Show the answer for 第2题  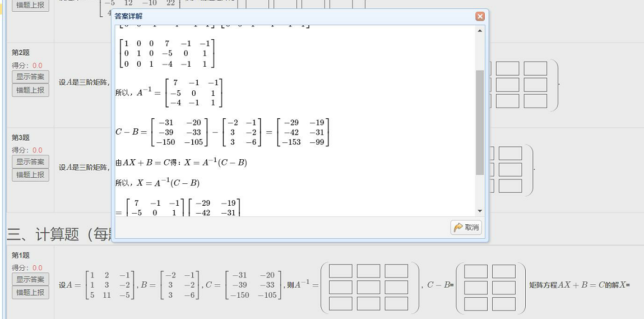[30, 76]
